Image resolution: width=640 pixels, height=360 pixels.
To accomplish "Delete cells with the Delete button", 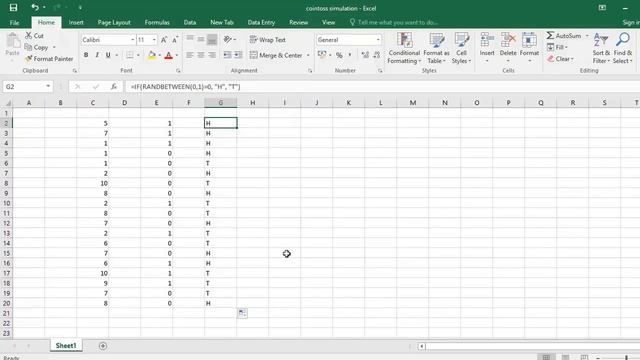I will click(x=508, y=47).
